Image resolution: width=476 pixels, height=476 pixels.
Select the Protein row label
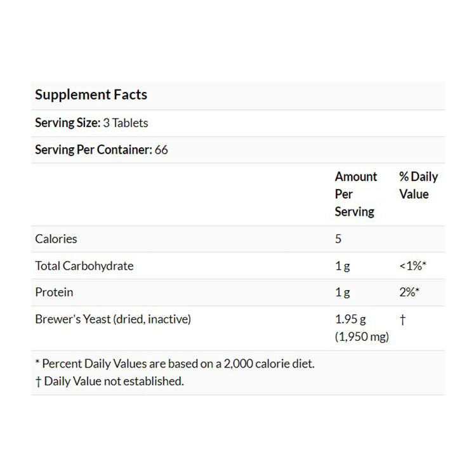pyautogui.click(x=54, y=293)
